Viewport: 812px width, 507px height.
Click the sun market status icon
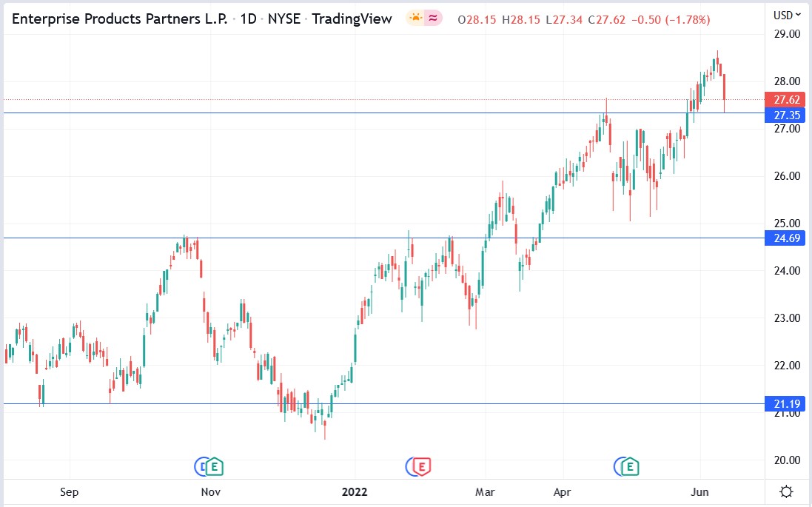[x=415, y=19]
